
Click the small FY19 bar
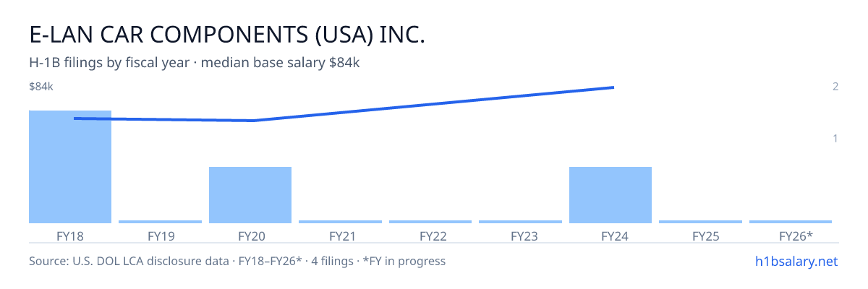tap(160, 222)
